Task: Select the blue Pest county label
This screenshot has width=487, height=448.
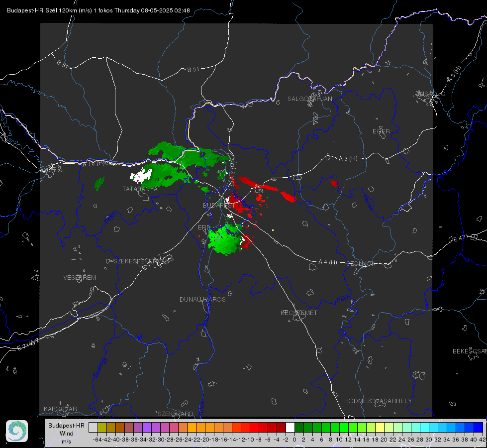Action: 343,300
